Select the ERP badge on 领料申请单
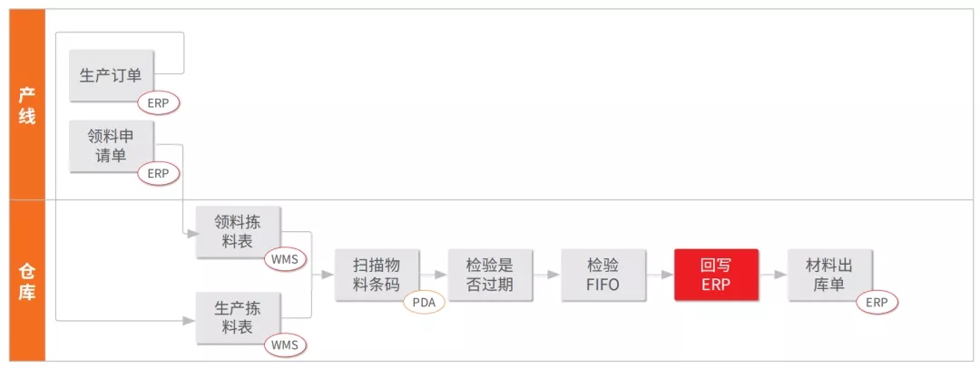 point(159,173)
